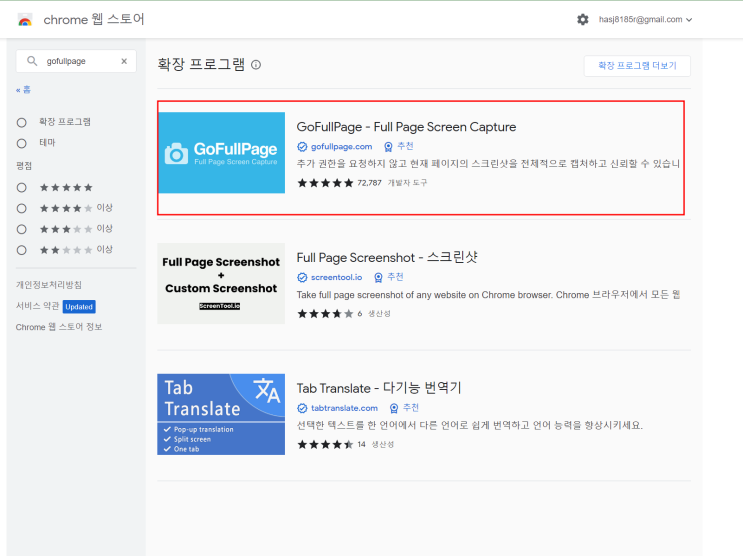This screenshot has height=556, width=743.
Task: Choose the two stars 이상 filter
Action: click(x=21, y=250)
